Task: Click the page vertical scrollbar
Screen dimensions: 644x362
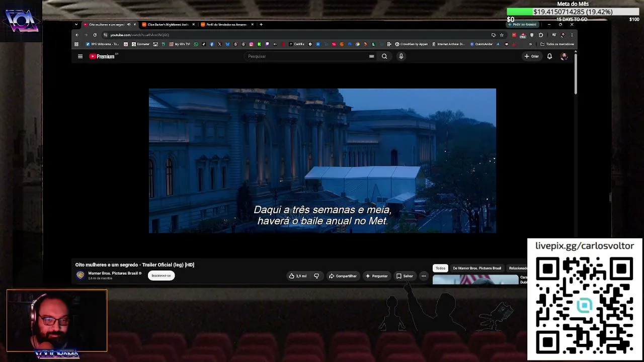Action: click(576, 73)
